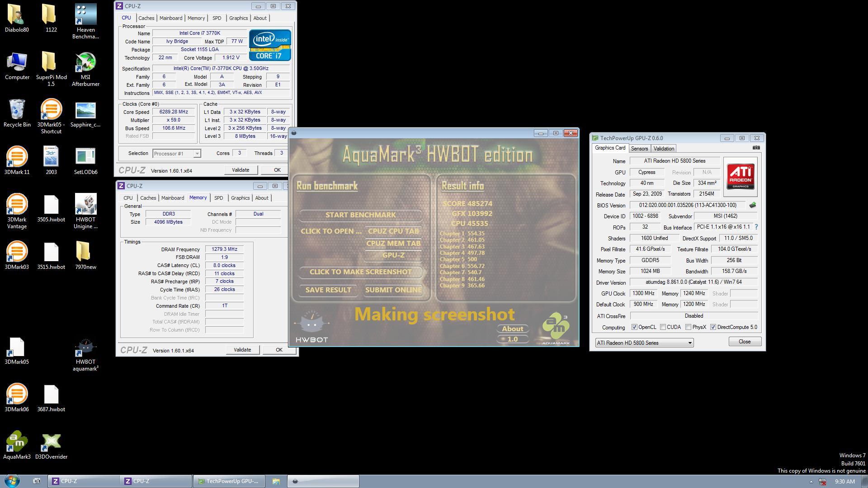
Task: Open Graphics tab in lower CPU-Z window
Action: tap(240, 198)
